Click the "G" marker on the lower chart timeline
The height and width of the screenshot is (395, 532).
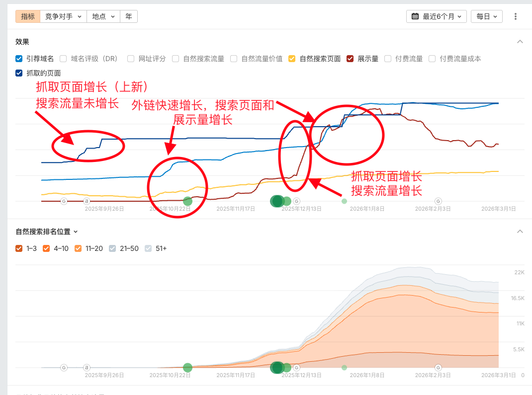[63, 368]
